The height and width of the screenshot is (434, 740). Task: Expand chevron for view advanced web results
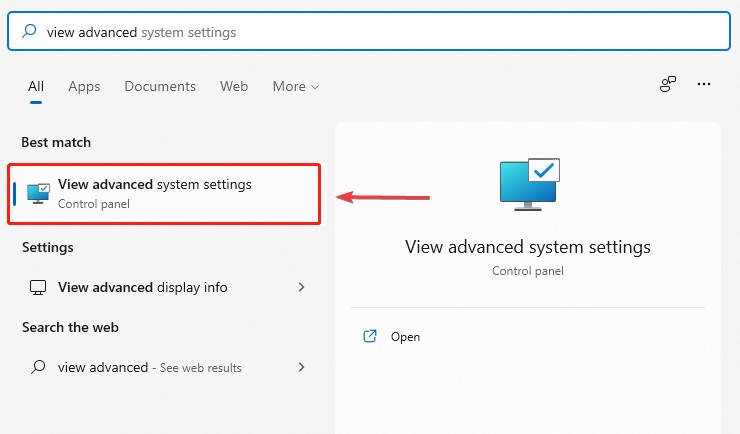click(x=302, y=367)
